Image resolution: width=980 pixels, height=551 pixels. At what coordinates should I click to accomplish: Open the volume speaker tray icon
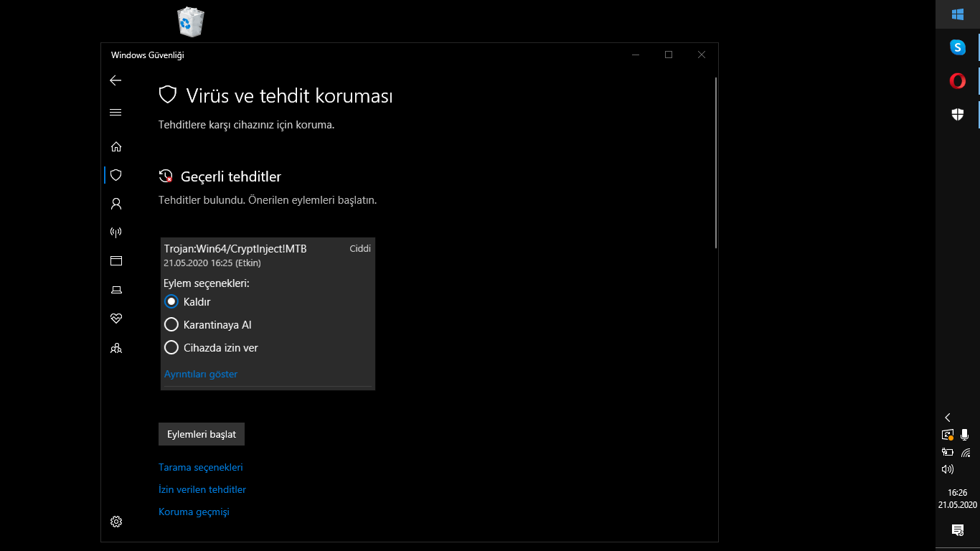pos(948,469)
